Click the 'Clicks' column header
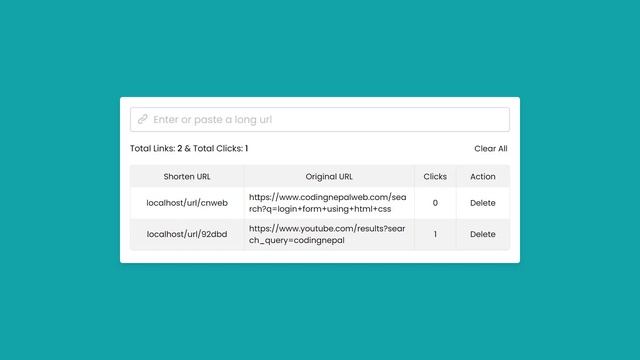This screenshot has height=360, width=640. [435, 177]
